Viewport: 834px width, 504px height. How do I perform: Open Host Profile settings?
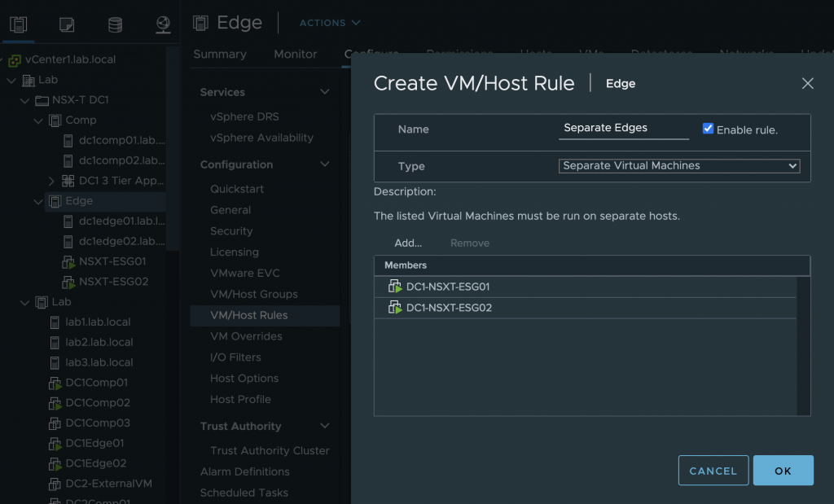[x=240, y=399]
